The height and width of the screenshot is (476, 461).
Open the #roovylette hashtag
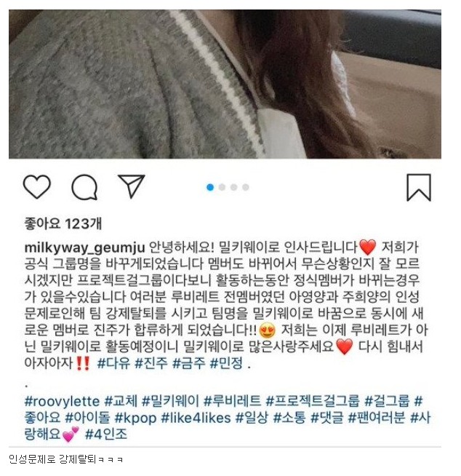click(62, 401)
